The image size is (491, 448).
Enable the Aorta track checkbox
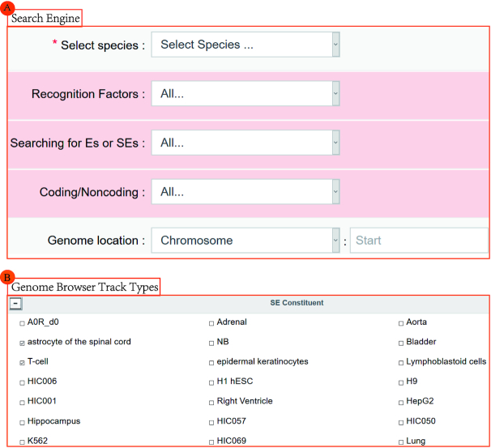point(401,322)
